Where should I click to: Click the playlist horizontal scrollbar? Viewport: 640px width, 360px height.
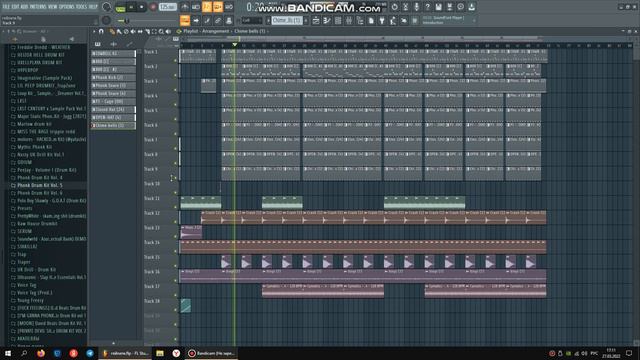pyautogui.click(x=404, y=39)
